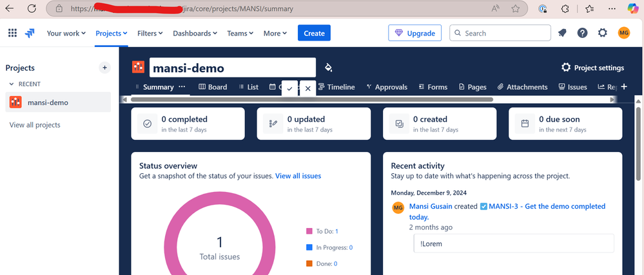Screen dimensions: 644x275
Task: Bookmark page with the star icon
Action: click(x=516, y=8)
